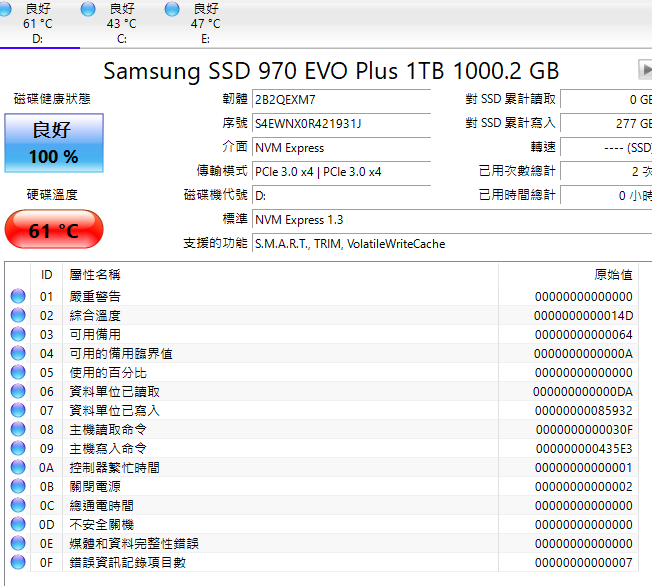Click status orb for attribute 02

pyautogui.click(x=18, y=315)
